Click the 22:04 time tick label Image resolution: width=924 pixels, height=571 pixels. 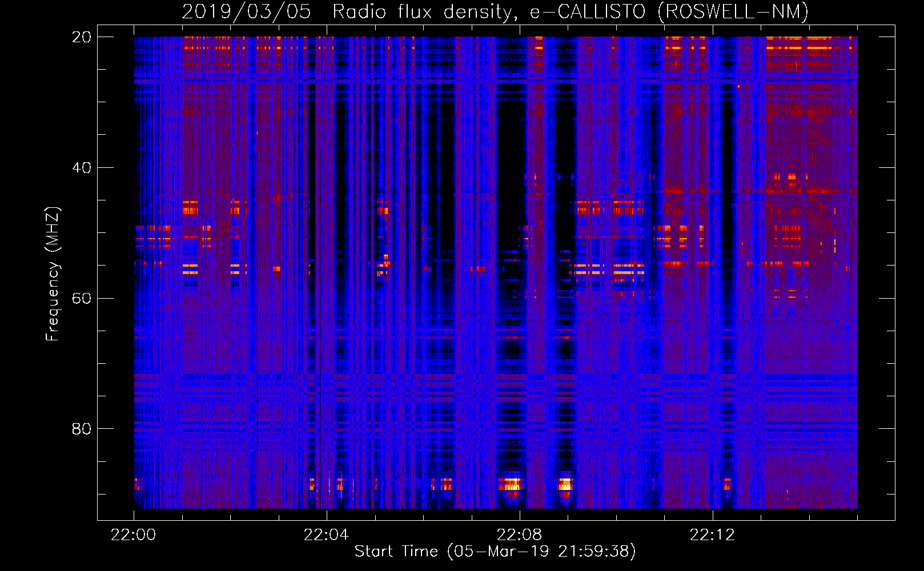[327, 535]
